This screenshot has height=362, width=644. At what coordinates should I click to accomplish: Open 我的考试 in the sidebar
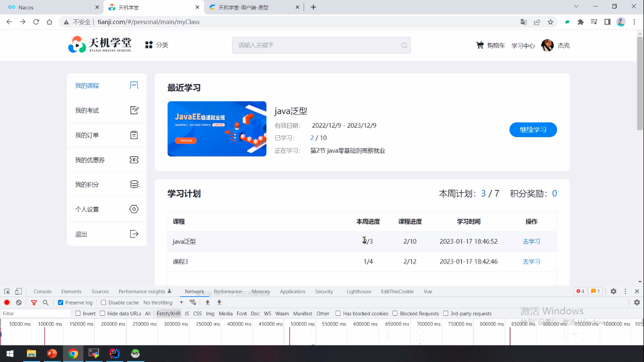click(107, 110)
